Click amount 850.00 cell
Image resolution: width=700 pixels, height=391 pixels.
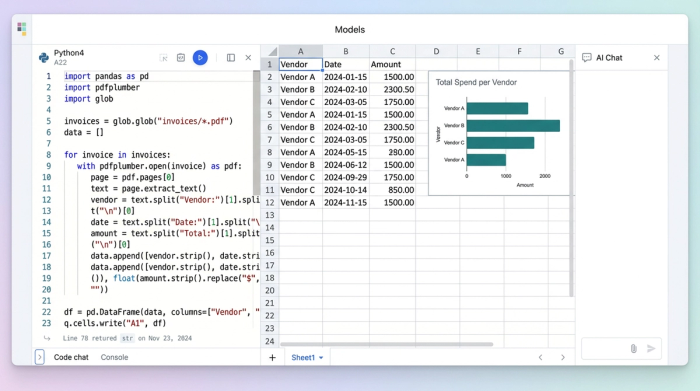[x=392, y=190]
